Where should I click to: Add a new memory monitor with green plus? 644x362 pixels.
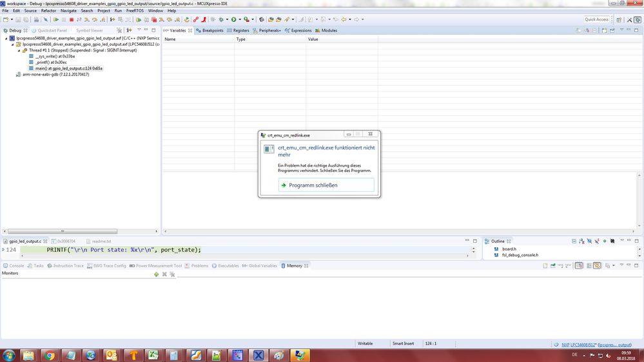[x=156, y=274]
